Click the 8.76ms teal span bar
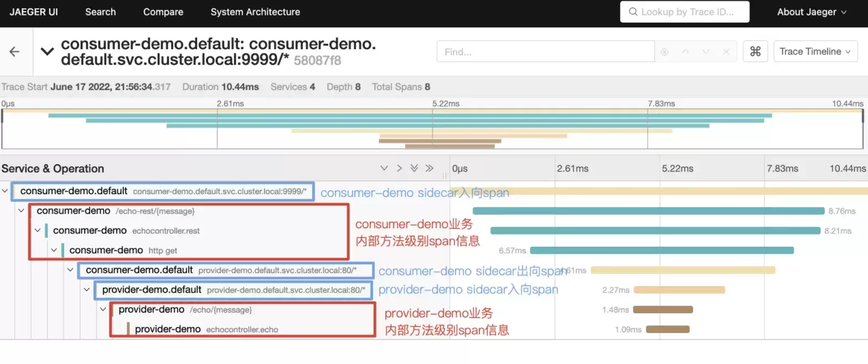The height and width of the screenshot is (364, 868). coord(649,211)
